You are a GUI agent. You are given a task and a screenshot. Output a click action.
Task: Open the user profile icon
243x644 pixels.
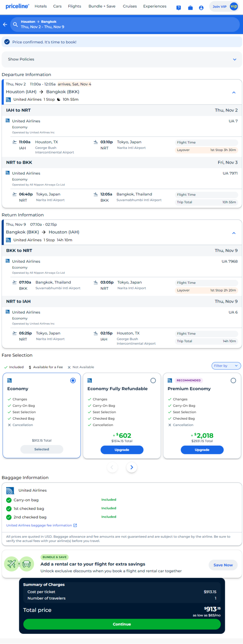201,8
